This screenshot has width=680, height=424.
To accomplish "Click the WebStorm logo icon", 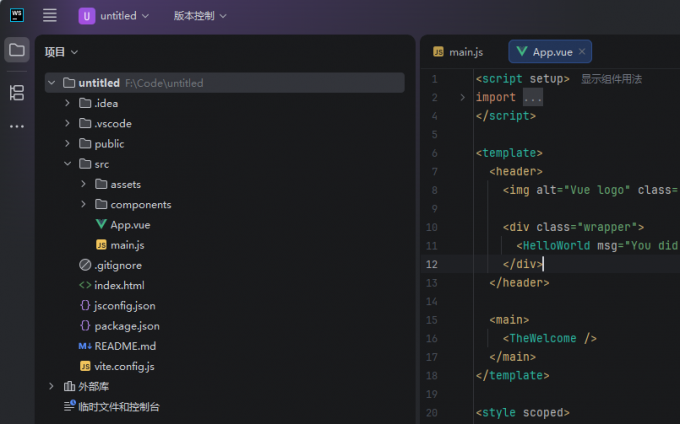I will coord(16,15).
